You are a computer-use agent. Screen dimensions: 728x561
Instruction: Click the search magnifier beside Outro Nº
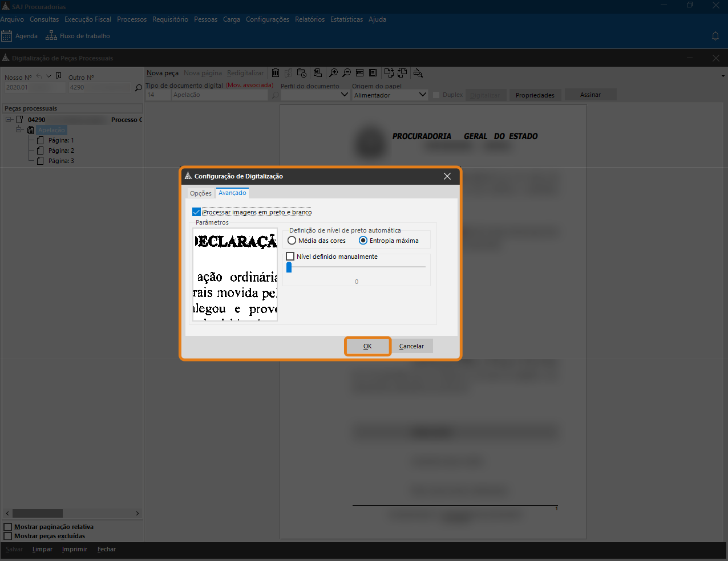(x=138, y=88)
